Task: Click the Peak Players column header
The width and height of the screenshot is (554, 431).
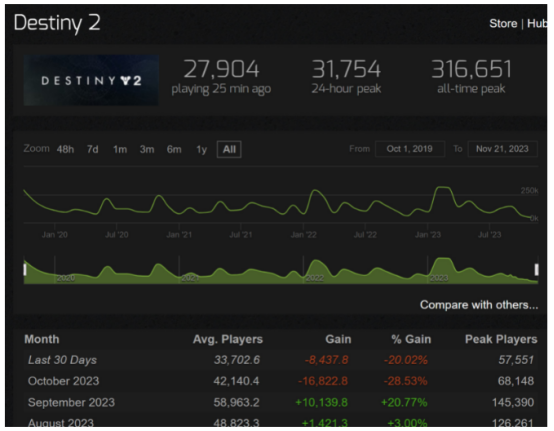Action: pyautogui.click(x=501, y=339)
